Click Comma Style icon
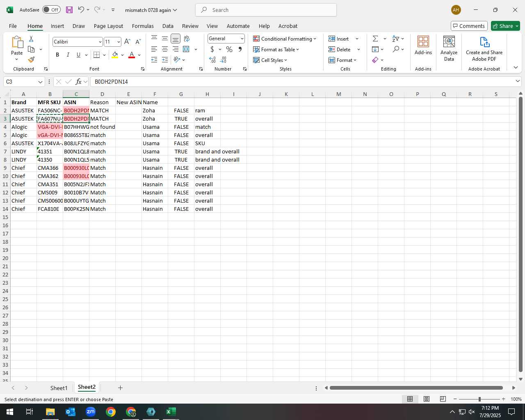Screen dimensions: 525x420 click(x=240, y=49)
